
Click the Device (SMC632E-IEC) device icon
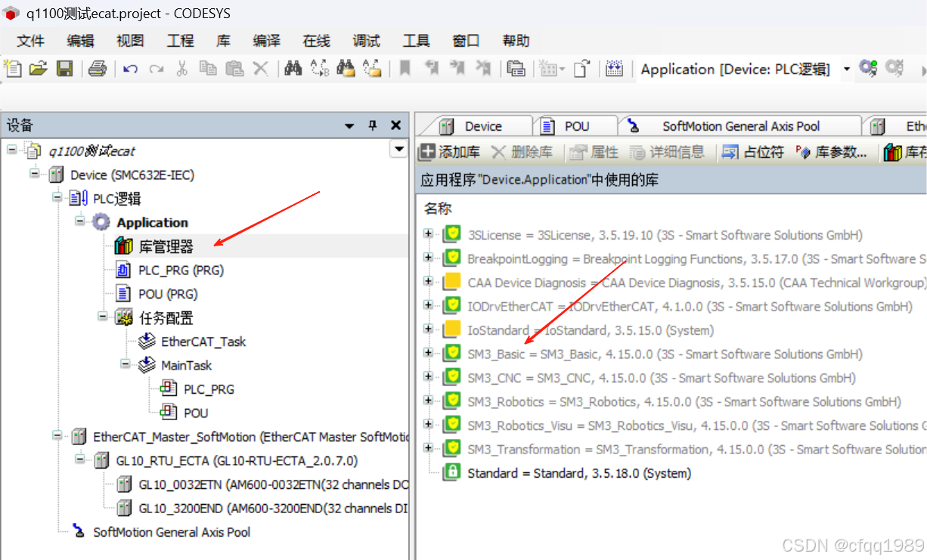click(56, 175)
